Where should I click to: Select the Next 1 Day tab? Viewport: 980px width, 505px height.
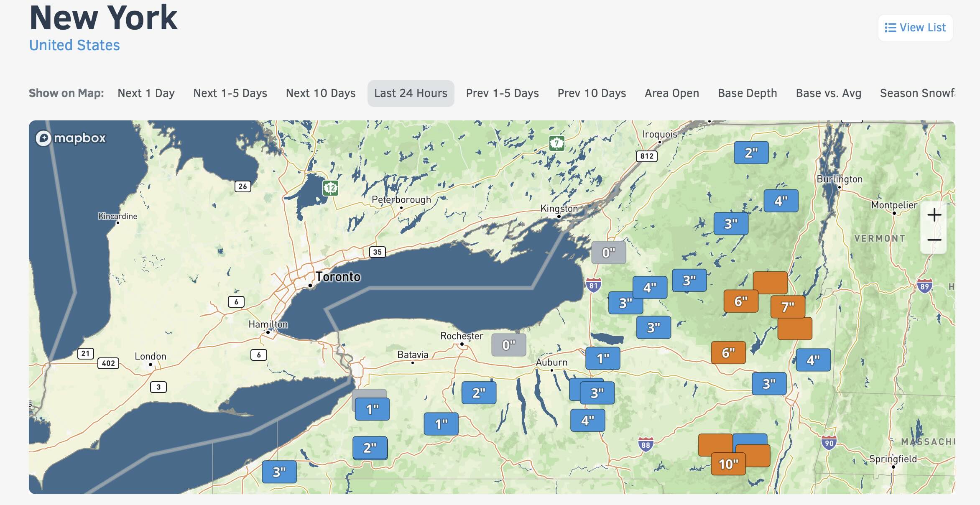pyautogui.click(x=146, y=93)
